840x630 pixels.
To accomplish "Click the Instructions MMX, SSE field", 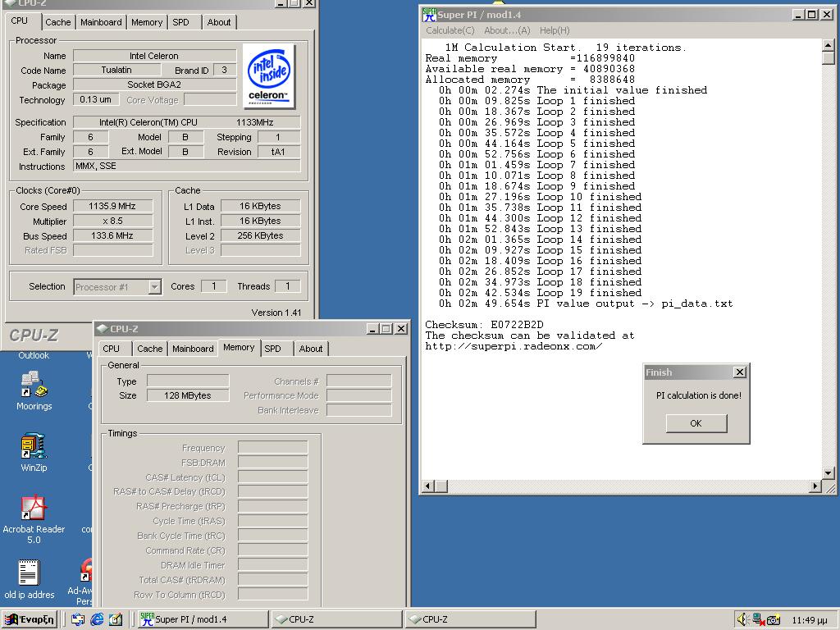I will click(186, 166).
